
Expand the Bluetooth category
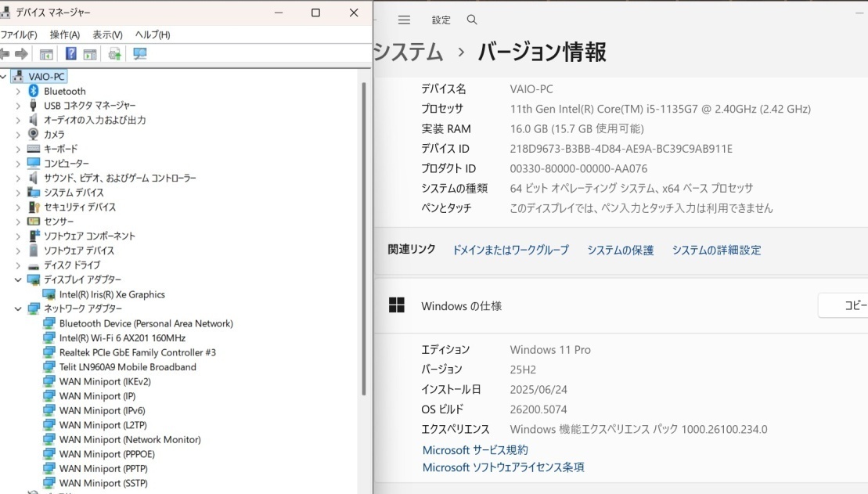tap(18, 92)
